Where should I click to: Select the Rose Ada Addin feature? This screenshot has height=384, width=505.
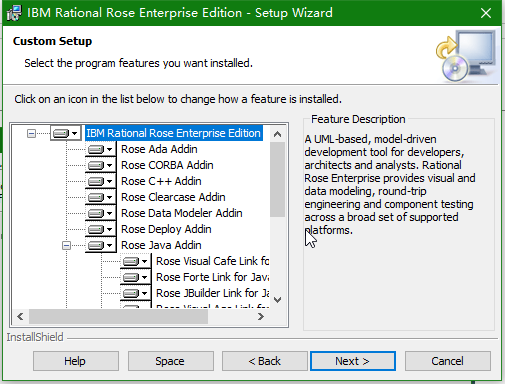coord(159,149)
